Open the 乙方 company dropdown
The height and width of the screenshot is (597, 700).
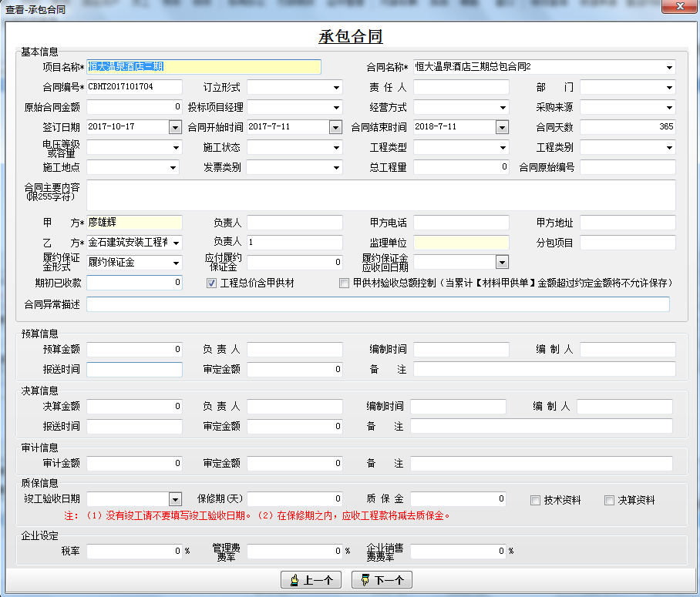coord(175,243)
